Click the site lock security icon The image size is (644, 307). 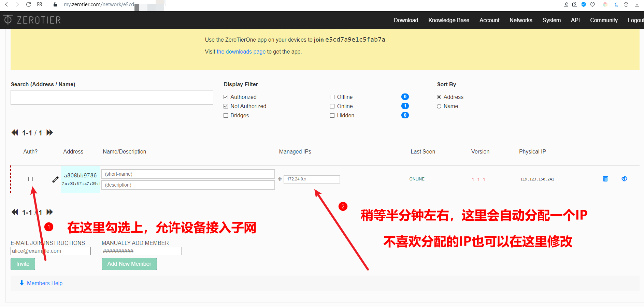click(x=55, y=4)
